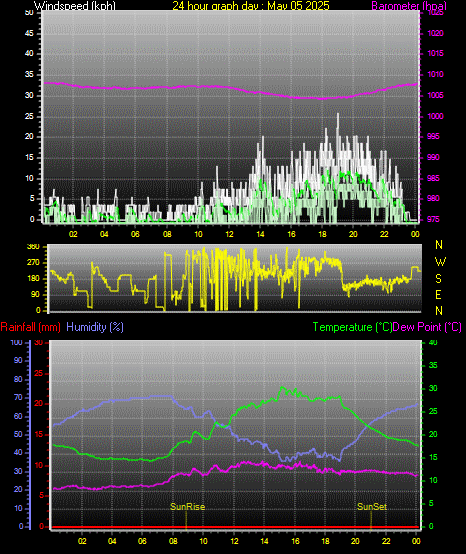Viewport: 466px width, 554px height.
Task: Click the 1015 barometer scale value
Action: pos(435,54)
